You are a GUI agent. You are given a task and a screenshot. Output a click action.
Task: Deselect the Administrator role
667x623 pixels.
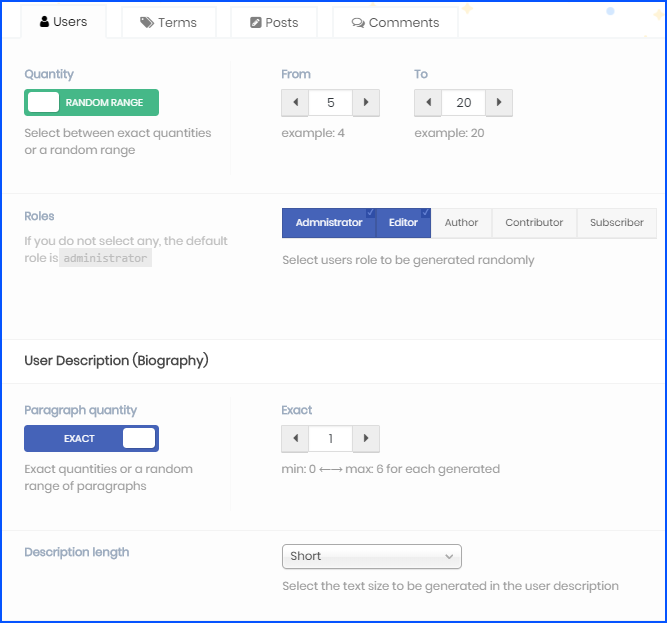(x=329, y=223)
